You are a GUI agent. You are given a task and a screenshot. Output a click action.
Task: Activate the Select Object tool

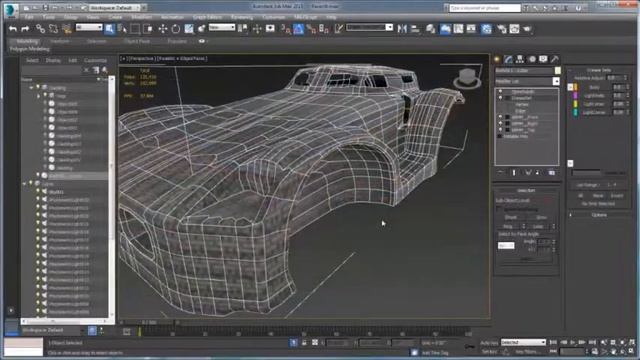coord(109,29)
